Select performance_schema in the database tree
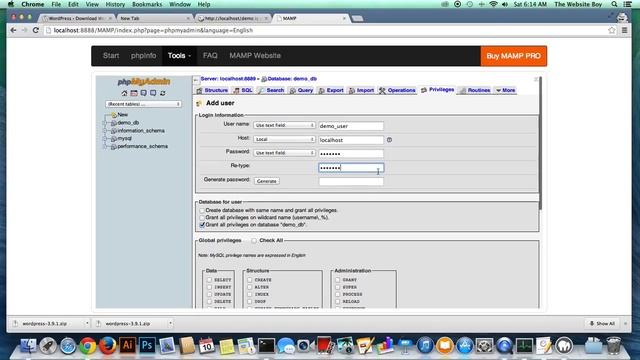Screen dimensions: 640x360 (x=142, y=146)
